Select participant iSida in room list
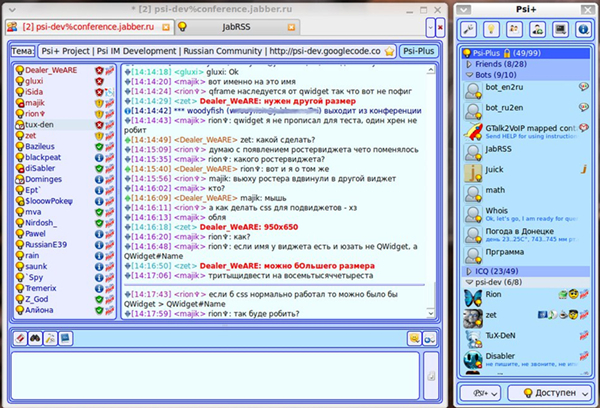The height and width of the screenshot is (408, 600). point(64,92)
